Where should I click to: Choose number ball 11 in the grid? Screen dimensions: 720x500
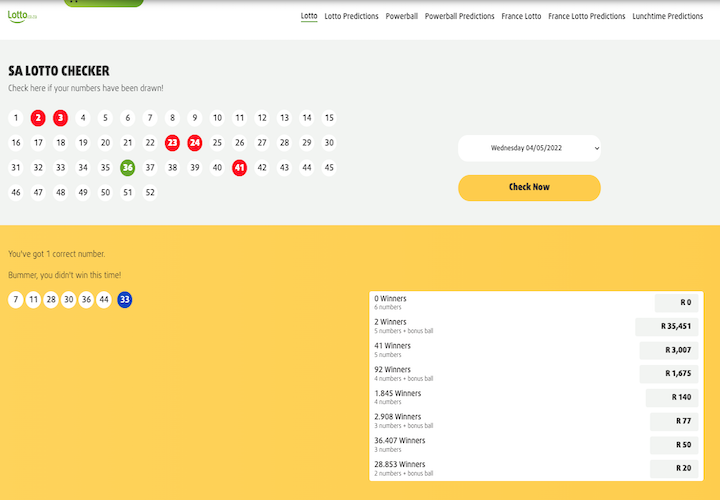tap(239, 118)
